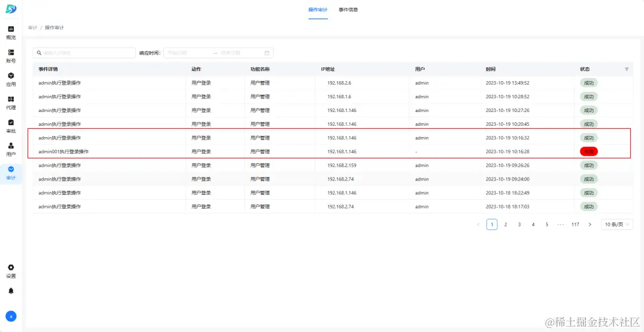Click IP address 192.168.2.159
The width and height of the screenshot is (644, 332).
coord(342,165)
